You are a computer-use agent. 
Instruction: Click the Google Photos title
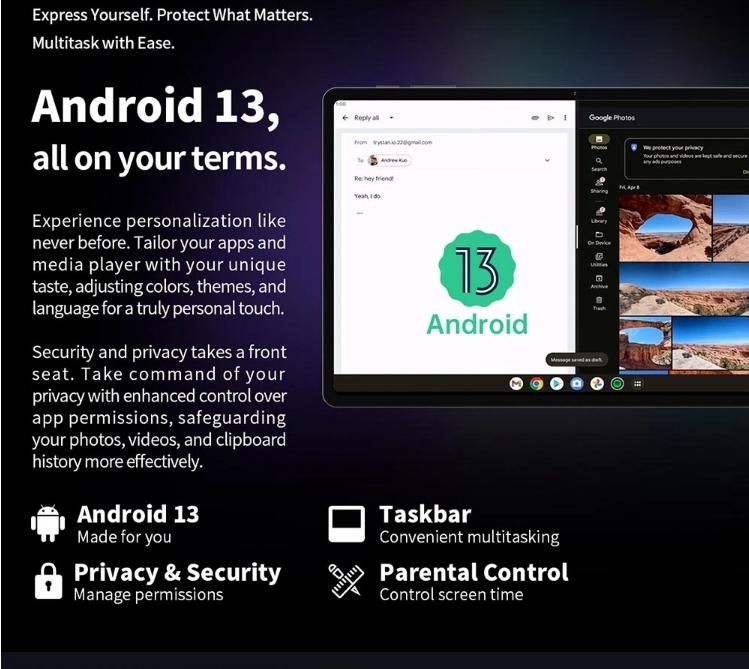(611, 117)
